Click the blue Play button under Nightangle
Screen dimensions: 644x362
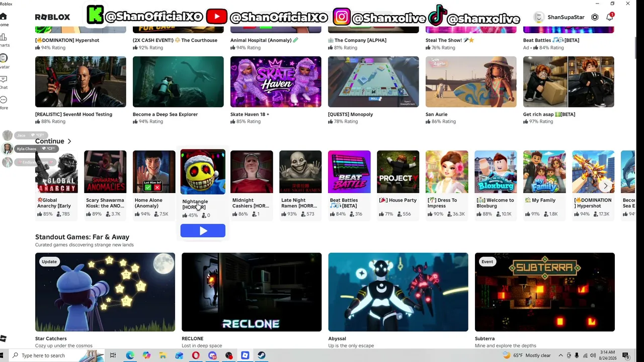coord(203,231)
